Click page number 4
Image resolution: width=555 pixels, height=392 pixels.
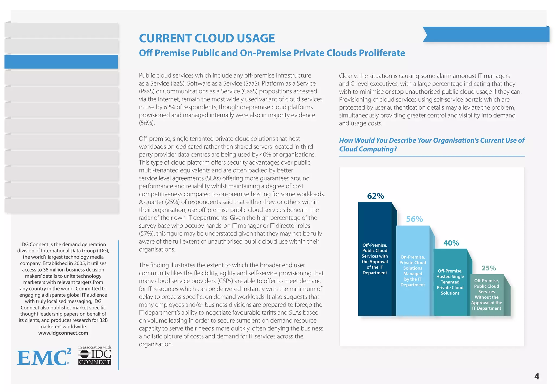click(x=537, y=376)
